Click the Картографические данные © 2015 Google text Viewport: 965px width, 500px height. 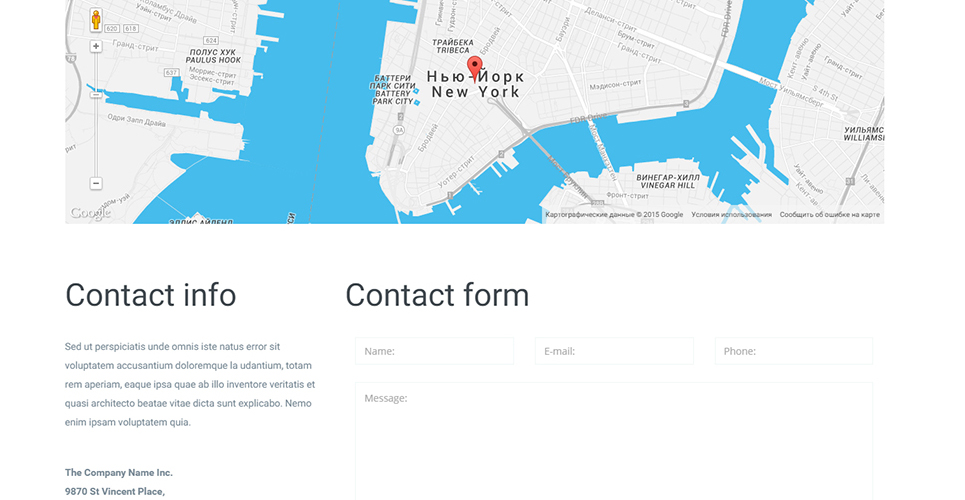click(x=614, y=215)
